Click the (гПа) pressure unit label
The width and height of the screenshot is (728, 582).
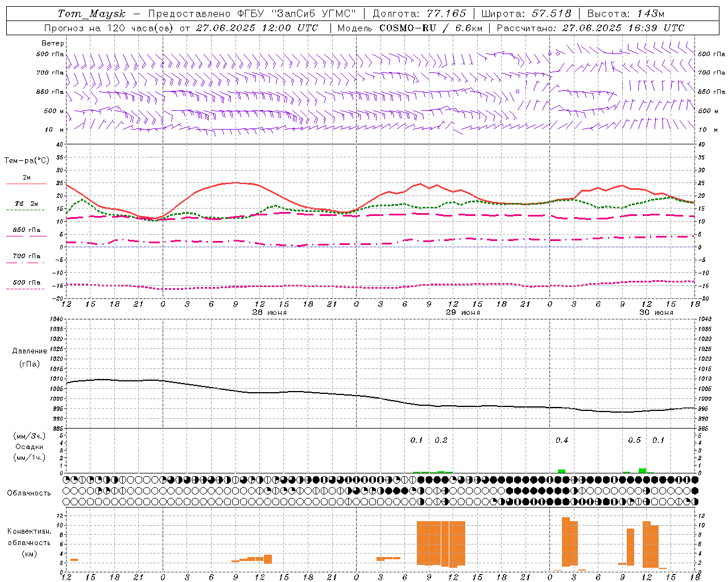[30, 364]
